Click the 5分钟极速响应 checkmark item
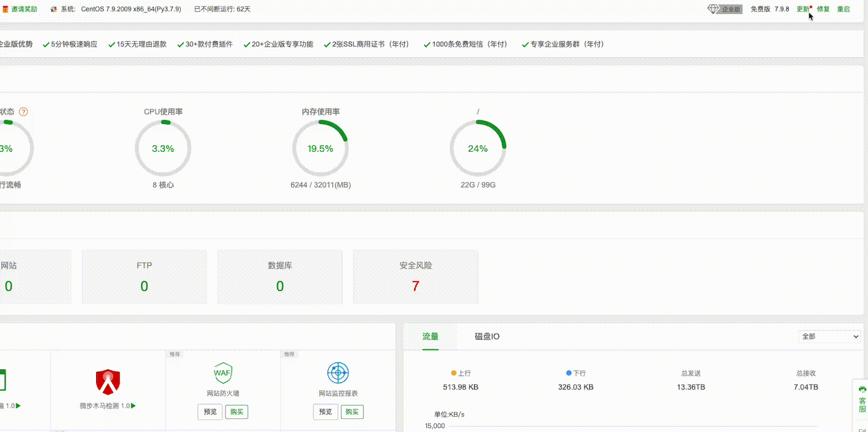The width and height of the screenshot is (868, 432). [70, 45]
